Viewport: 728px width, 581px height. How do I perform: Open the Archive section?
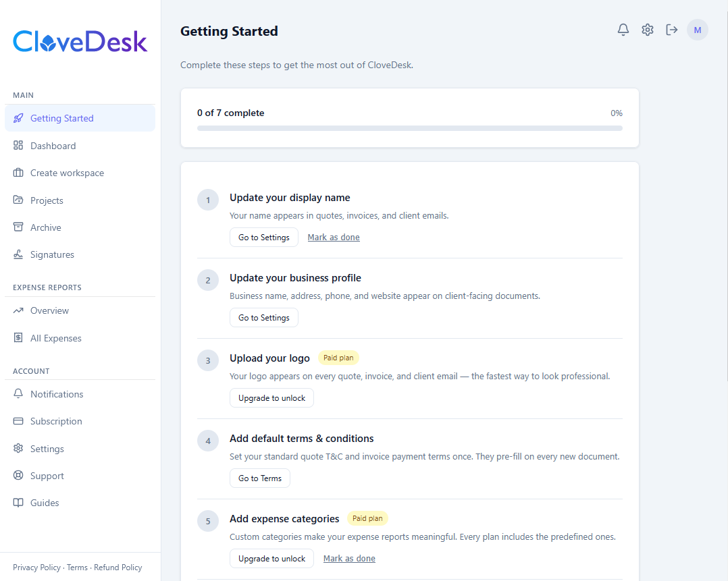(80, 227)
